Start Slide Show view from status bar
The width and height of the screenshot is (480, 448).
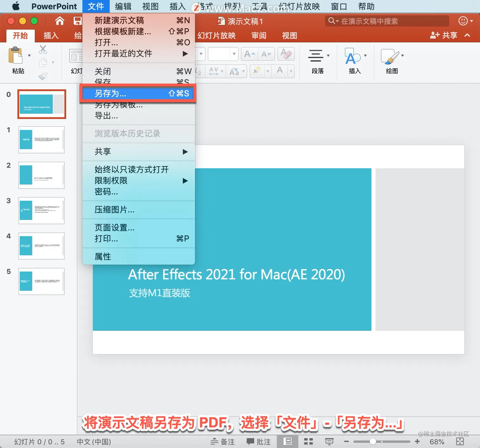tap(329, 441)
